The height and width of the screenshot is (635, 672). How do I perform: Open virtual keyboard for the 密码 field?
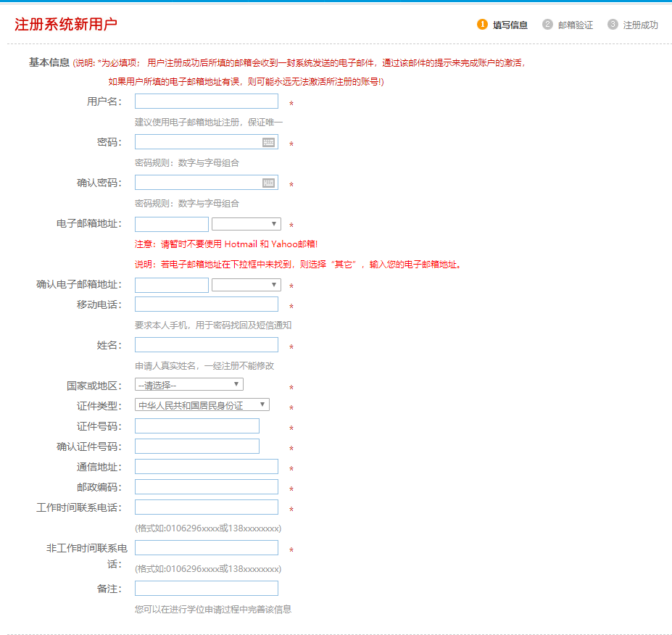(x=270, y=142)
